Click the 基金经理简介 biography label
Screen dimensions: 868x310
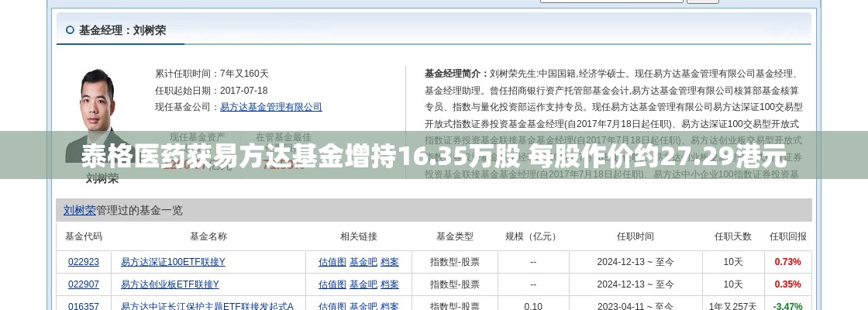tap(456, 73)
